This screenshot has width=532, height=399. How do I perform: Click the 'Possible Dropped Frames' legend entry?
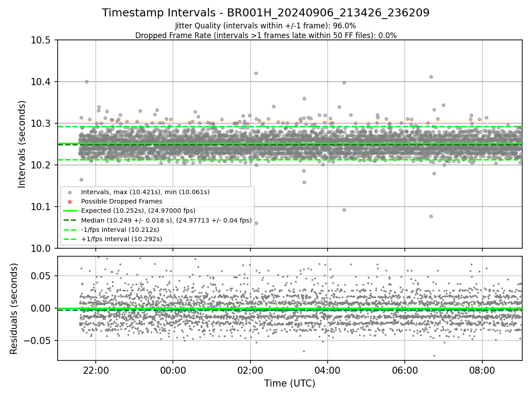121,201
